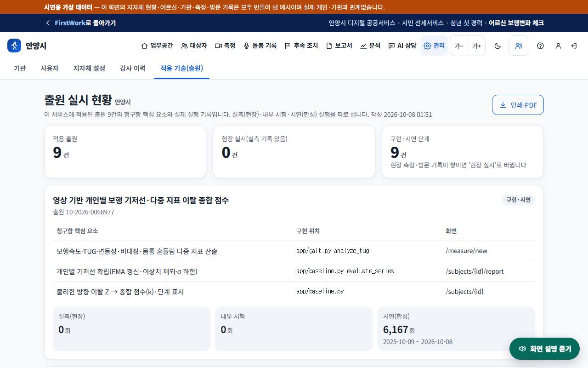Click 안양시 디지털 공공서비스 link

coord(362,23)
